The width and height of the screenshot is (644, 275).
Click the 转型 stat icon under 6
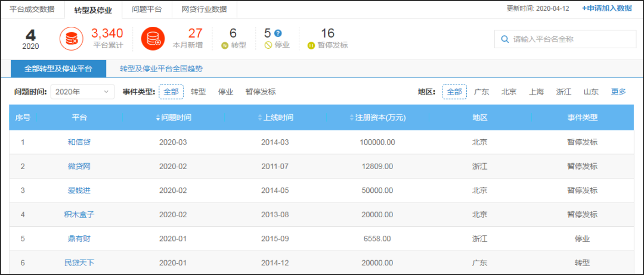point(224,45)
